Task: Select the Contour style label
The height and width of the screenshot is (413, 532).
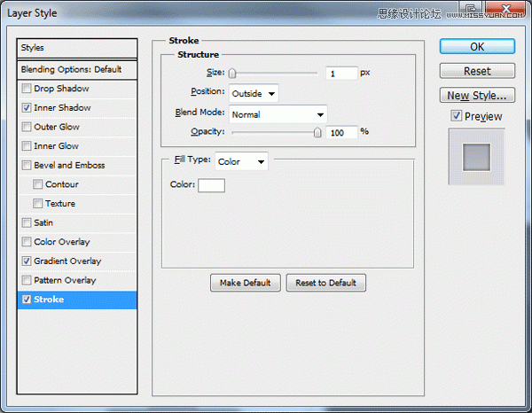Action: [62, 184]
